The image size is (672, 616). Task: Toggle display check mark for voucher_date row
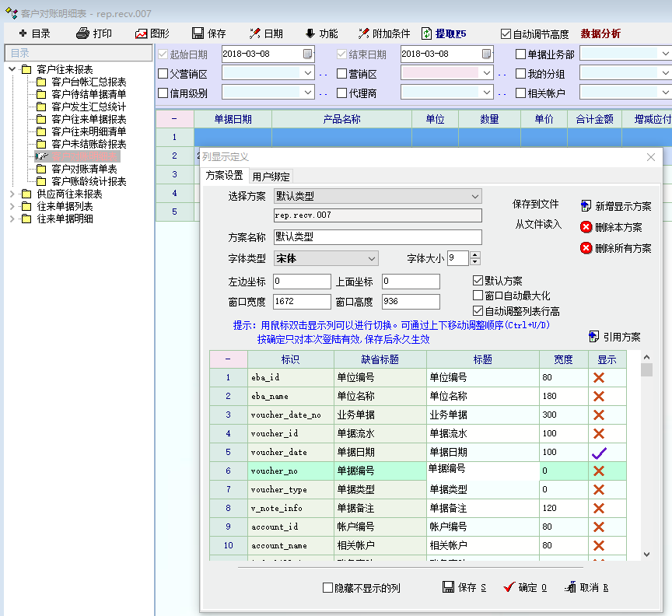tap(598, 452)
